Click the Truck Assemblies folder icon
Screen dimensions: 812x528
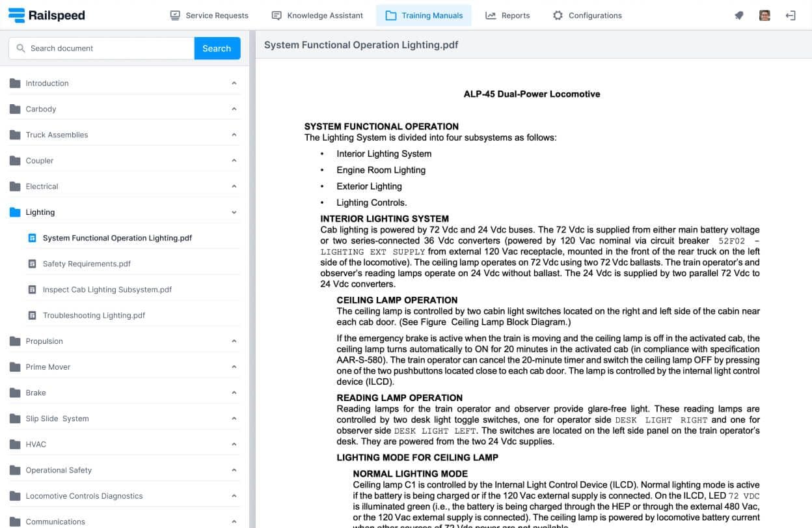click(x=15, y=135)
